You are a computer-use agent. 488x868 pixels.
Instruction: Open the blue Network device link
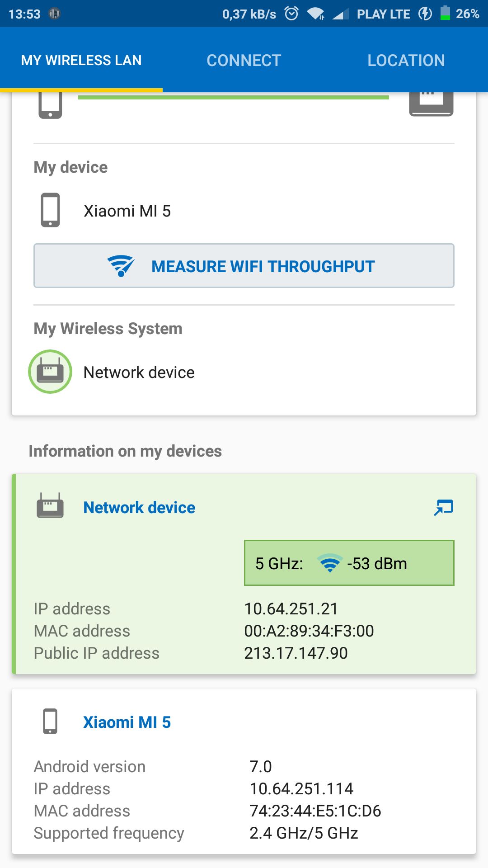139,508
